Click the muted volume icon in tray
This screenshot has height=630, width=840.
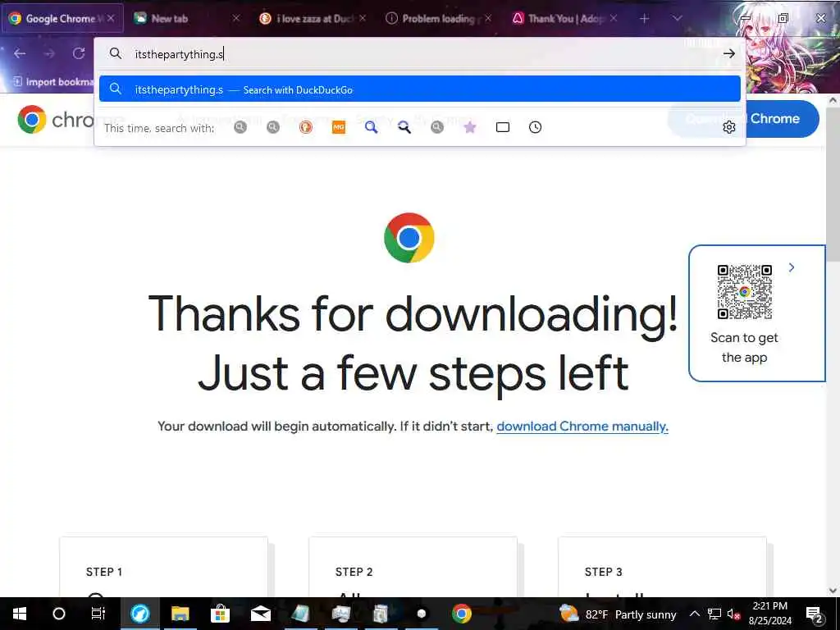pos(734,614)
